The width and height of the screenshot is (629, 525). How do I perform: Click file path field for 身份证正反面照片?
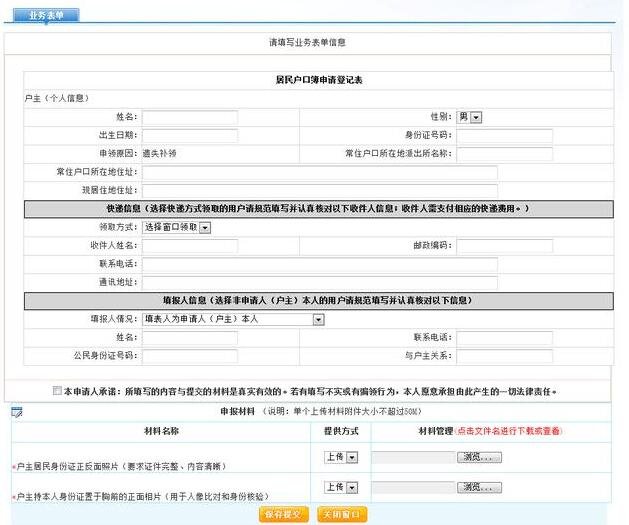[x=413, y=457]
